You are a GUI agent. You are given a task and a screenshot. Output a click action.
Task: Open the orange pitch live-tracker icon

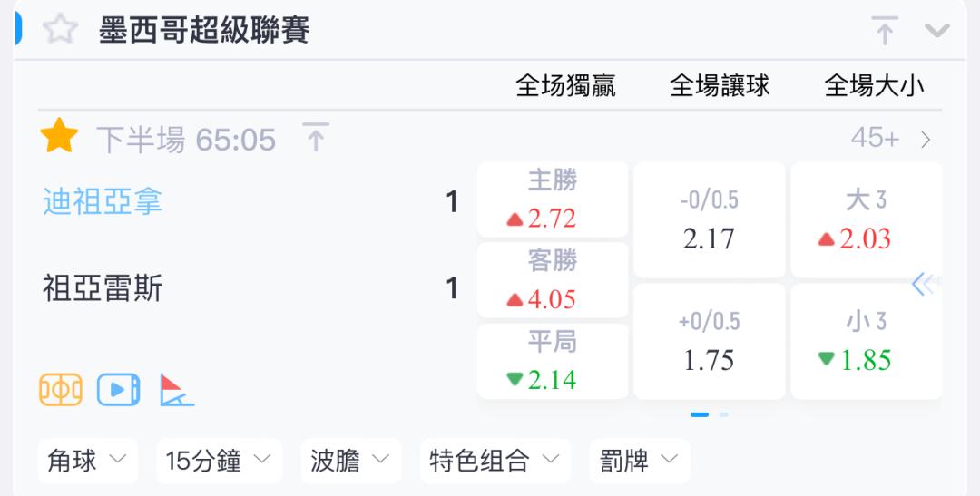[x=61, y=390]
